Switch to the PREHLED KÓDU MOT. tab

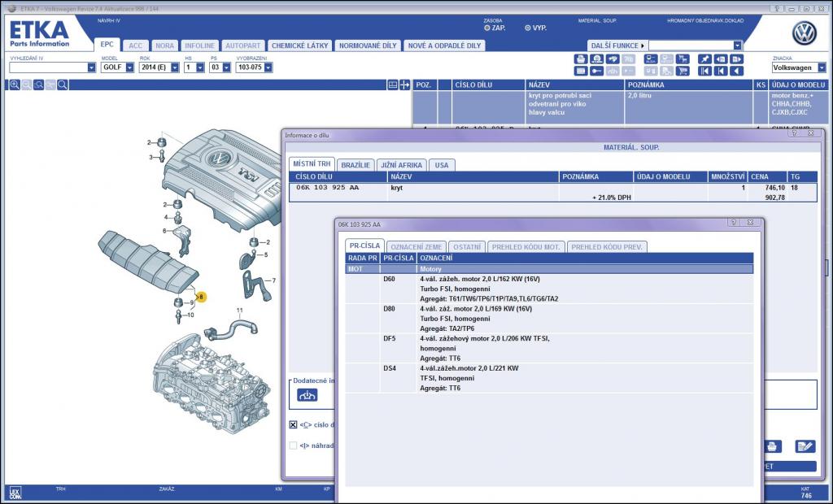pyautogui.click(x=526, y=247)
